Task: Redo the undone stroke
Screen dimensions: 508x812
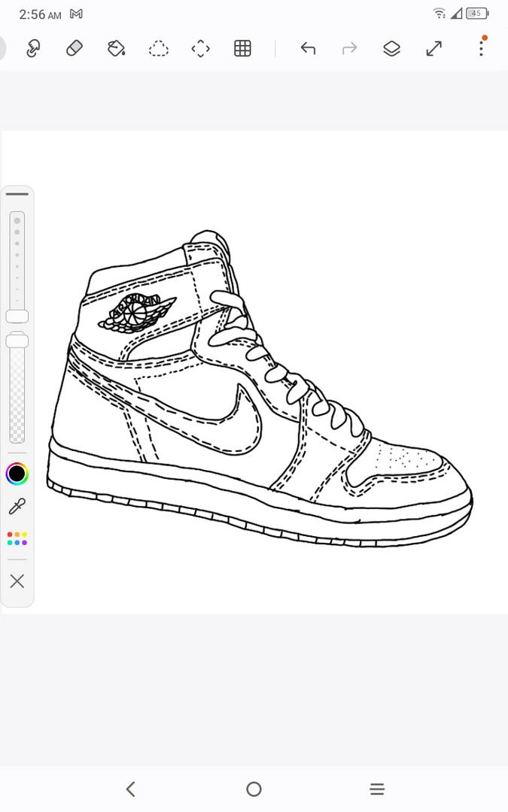Action: coord(350,48)
